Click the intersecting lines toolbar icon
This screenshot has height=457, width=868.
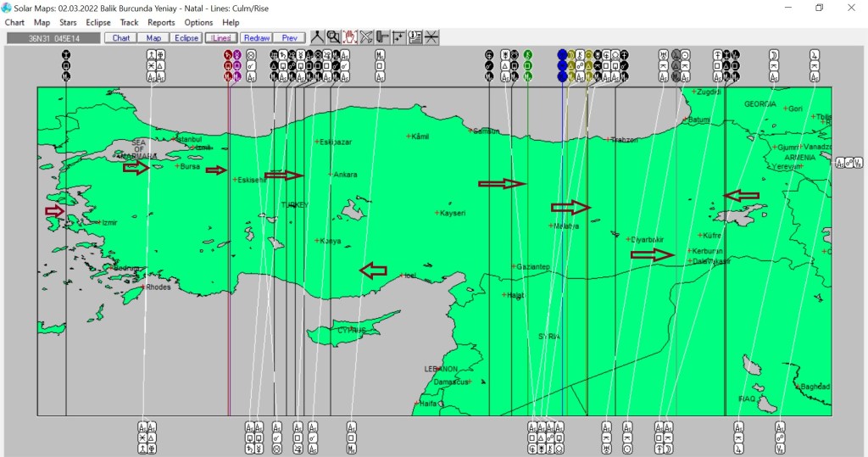(431, 37)
